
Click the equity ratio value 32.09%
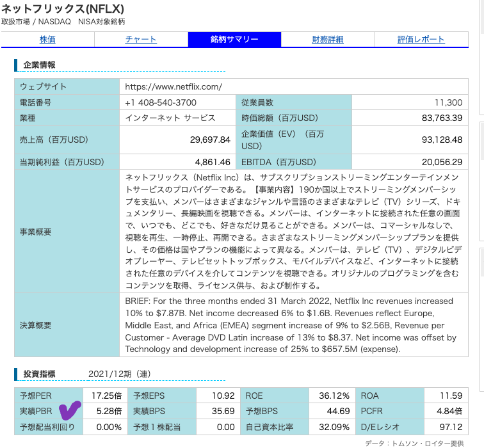click(x=334, y=427)
